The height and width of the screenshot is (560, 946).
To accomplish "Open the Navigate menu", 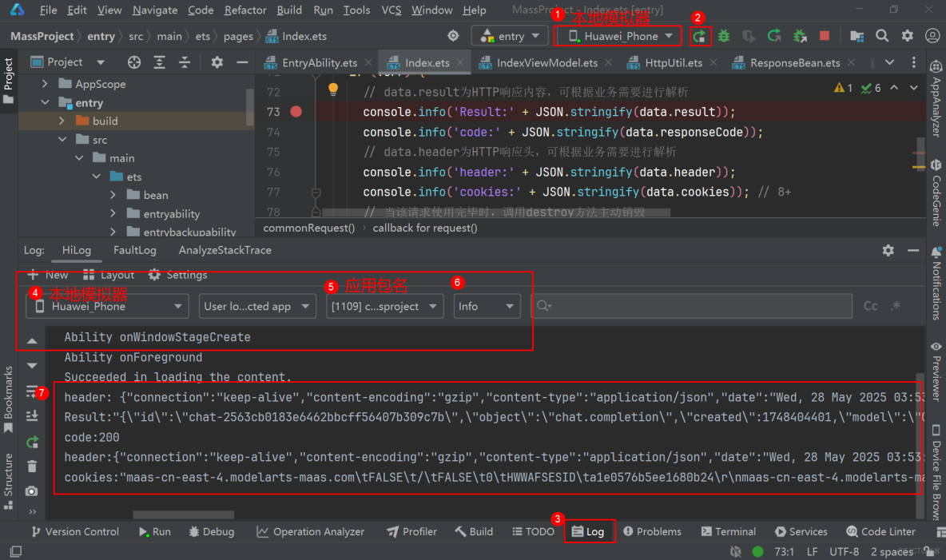I will pyautogui.click(x=154, y=10).
